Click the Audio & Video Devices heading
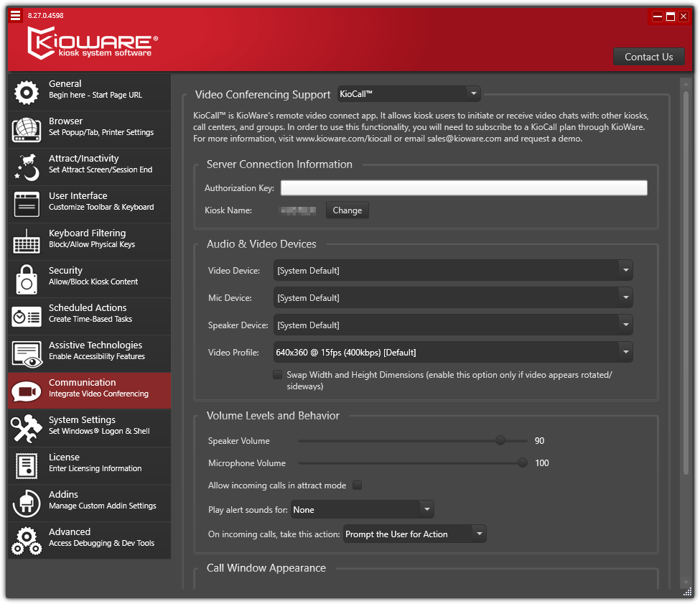Viewport: 700px width, 604px height. point(261,243)
